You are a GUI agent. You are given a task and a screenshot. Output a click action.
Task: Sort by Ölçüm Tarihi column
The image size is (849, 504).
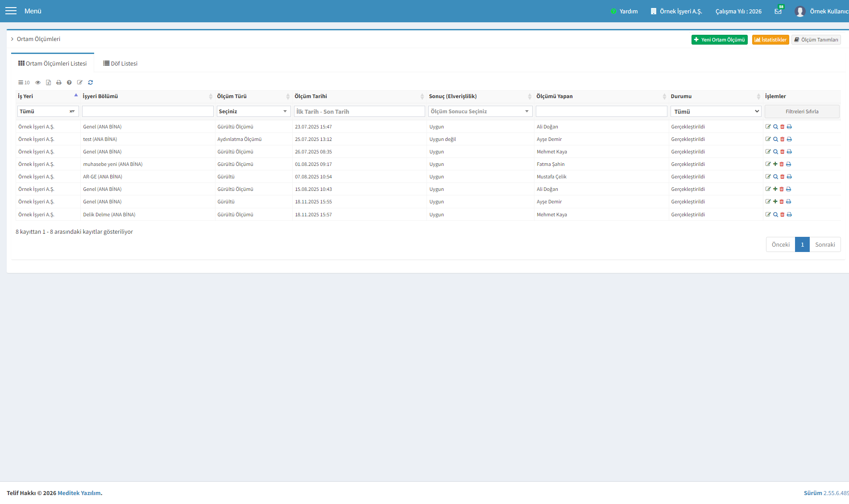(x=359, y=96)
